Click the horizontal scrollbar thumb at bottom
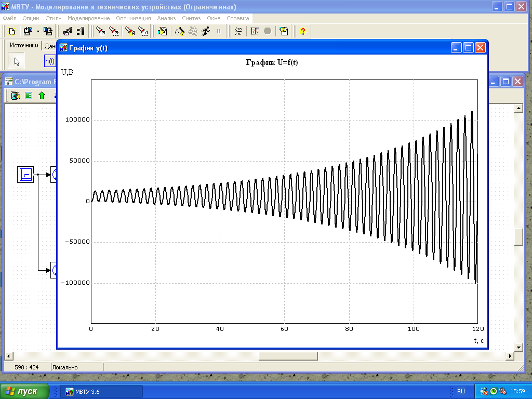532x399 pixels. [288, 356]
